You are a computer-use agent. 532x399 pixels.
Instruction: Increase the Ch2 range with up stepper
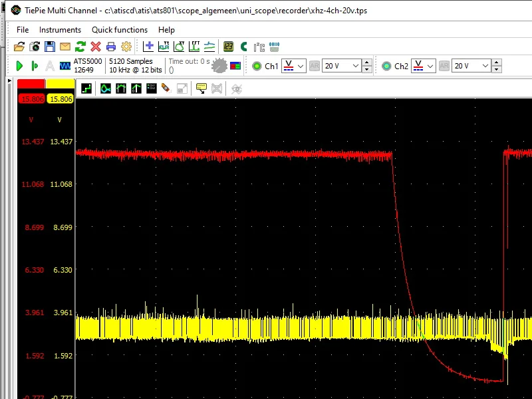(496, 63)
